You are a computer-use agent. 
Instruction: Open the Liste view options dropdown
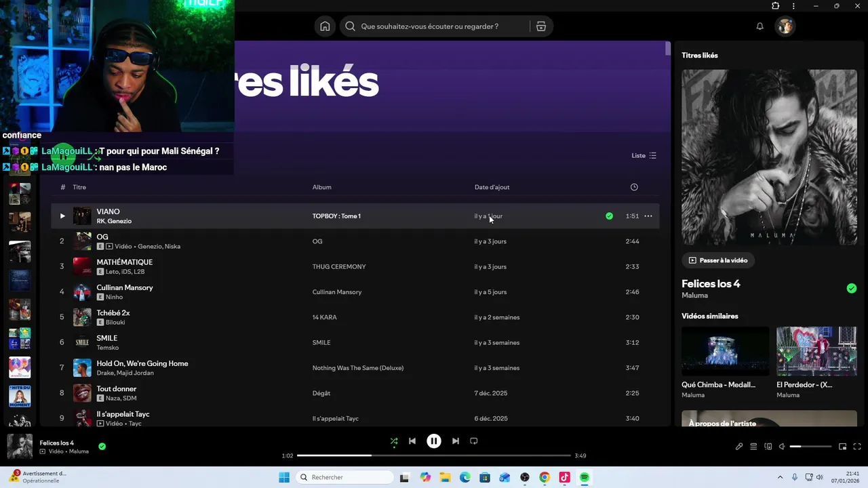click(644, 156)
